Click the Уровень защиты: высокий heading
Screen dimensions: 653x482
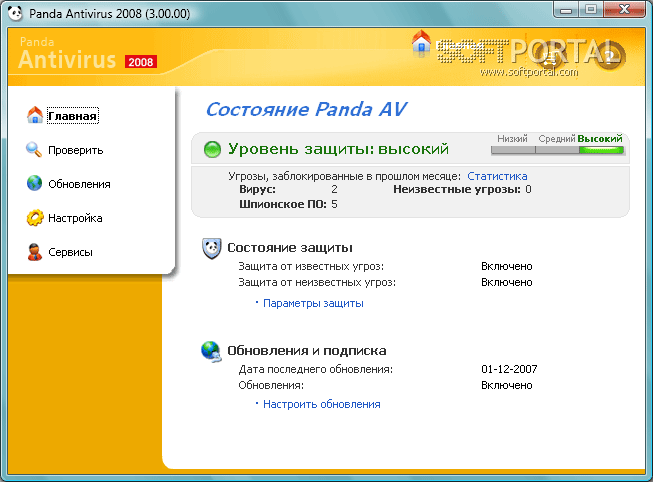point(338,149)
